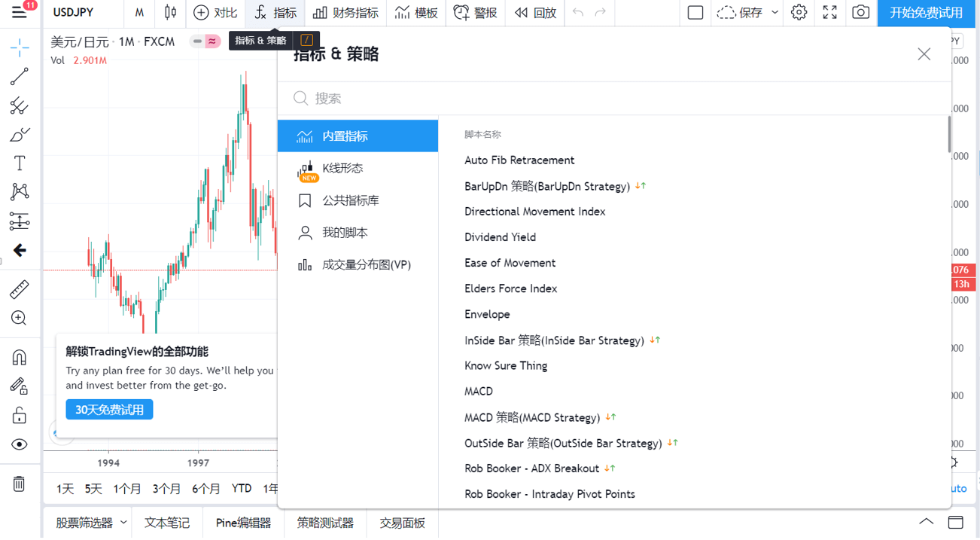Select the K线形态 category
This screenshot has width=980, height=540.
(x=358, y=169)
